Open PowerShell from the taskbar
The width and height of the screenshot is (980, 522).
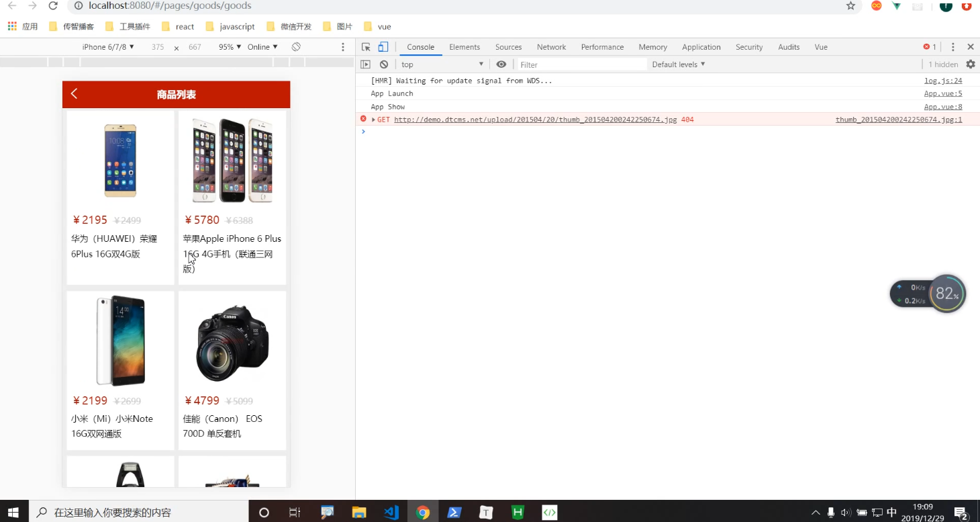click(454, 513)
